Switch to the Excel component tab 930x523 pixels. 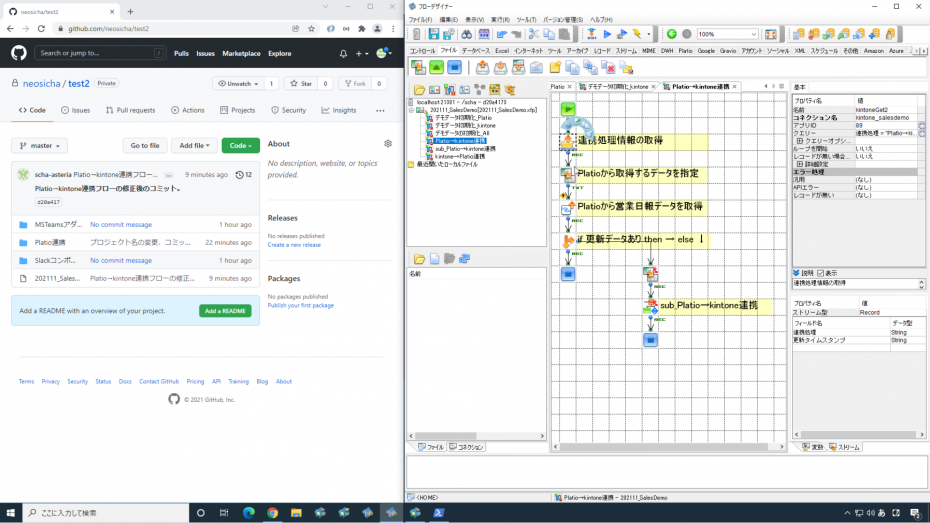[x=502, y=51]
